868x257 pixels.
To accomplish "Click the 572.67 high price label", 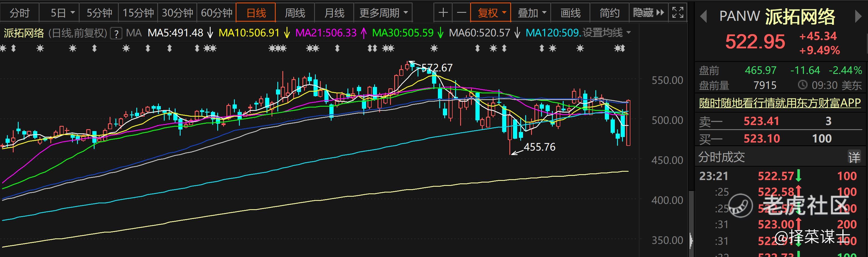I will (437, 68).
